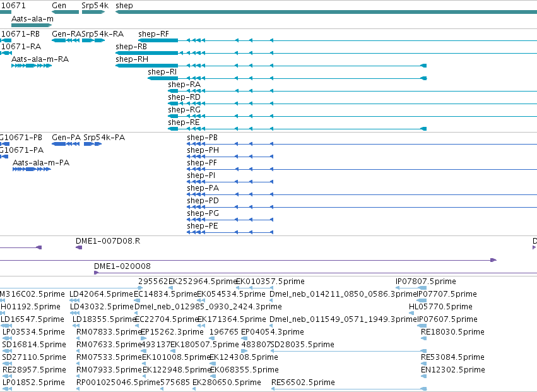
Task: Click the shep-PA protein label
Action: click(x=203, y=189)
